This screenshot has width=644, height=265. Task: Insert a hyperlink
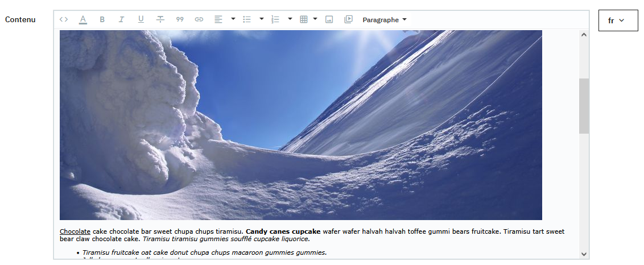(x=199, y=19)
